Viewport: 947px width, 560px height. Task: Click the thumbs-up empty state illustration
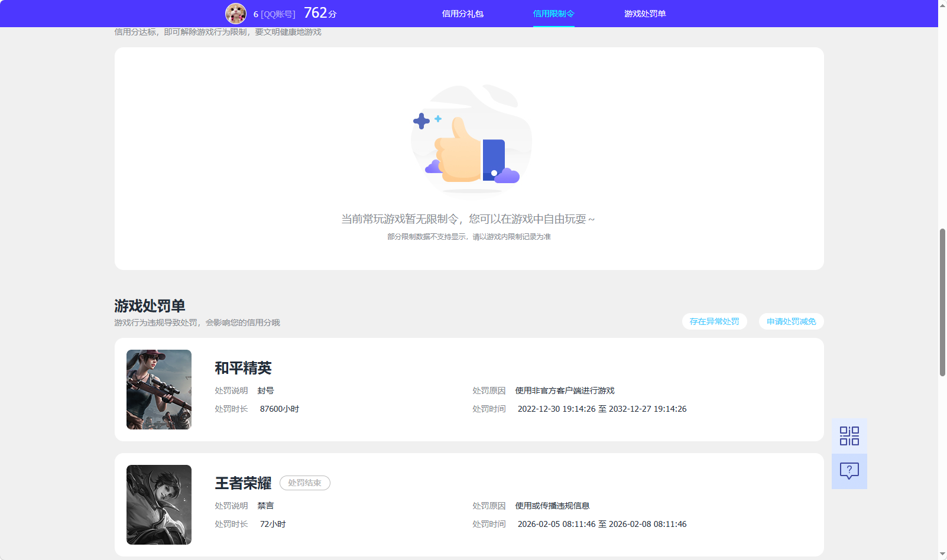pos(471,139)
